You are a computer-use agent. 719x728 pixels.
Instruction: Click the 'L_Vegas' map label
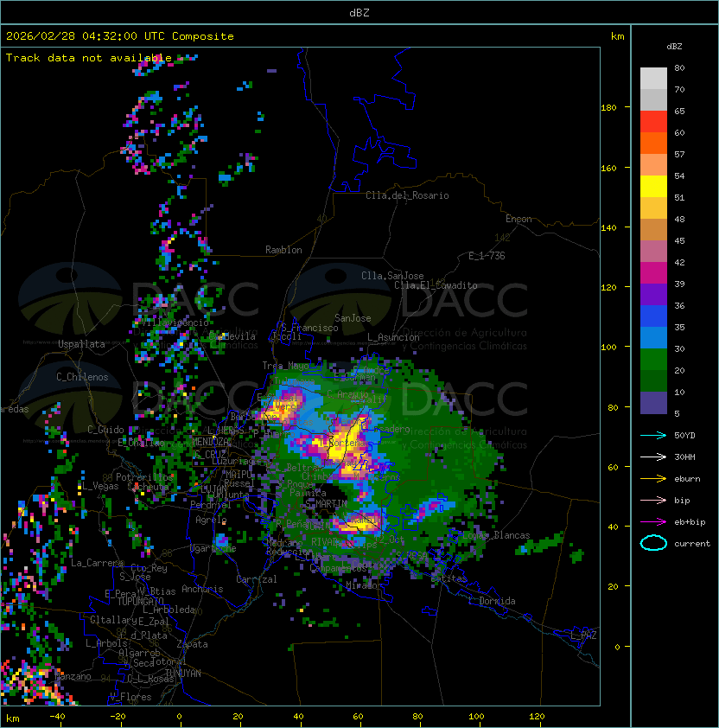(x=99, y=486)
